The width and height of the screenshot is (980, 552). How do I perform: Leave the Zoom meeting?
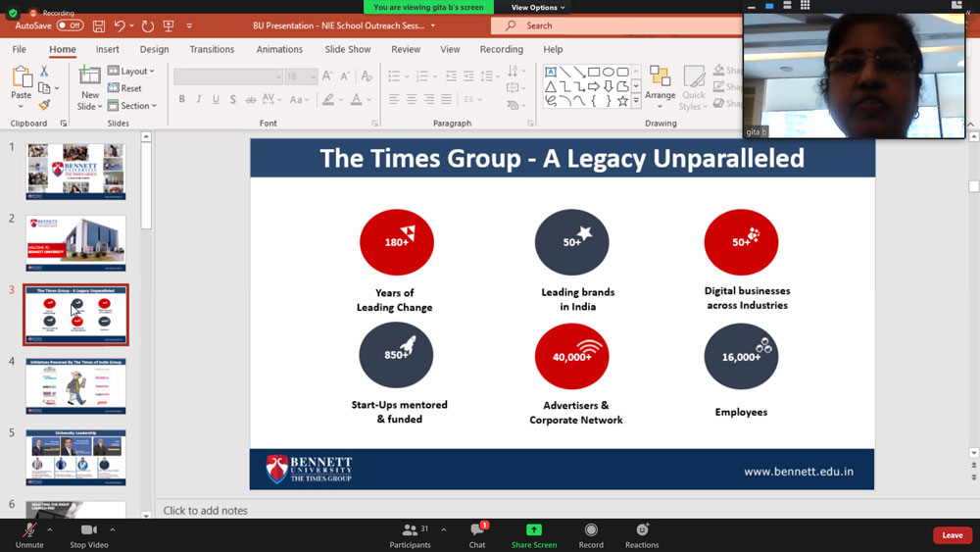[x=953, y=535]
